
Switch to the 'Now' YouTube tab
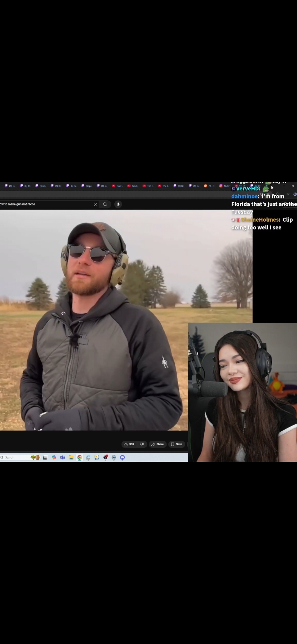click(x=117, y=186)
